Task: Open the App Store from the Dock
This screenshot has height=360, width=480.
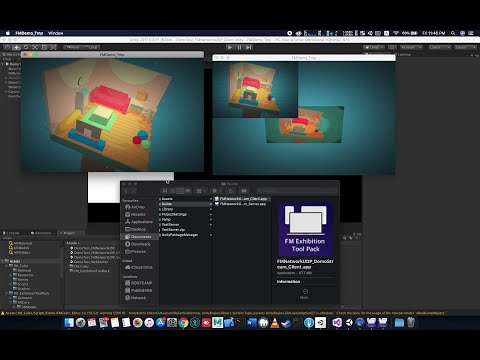Action: tap(160, 322)
